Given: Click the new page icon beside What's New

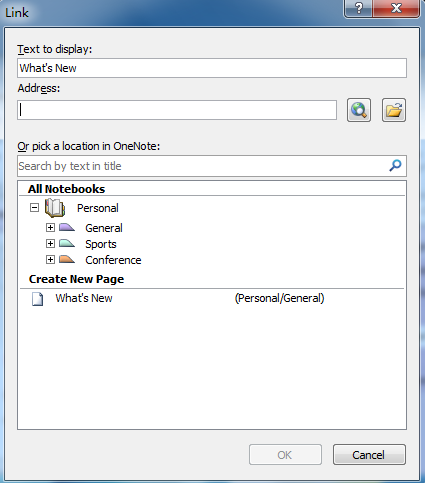Looking at the screenshot, I should [37, 299].
